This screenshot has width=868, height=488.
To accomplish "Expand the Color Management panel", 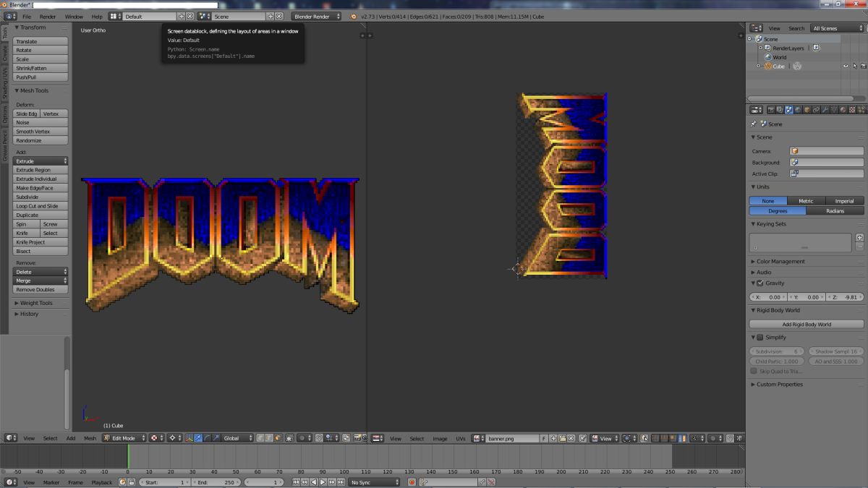I will tap(780, 261).
